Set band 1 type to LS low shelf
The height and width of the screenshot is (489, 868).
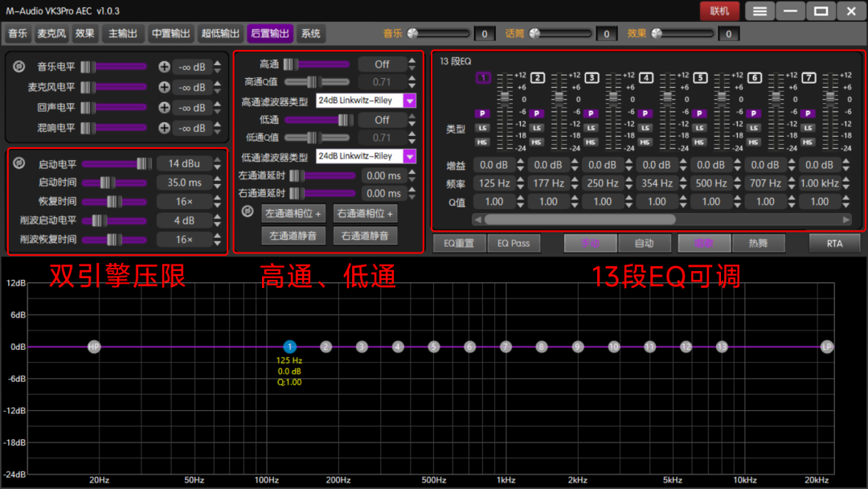pyautogui.click(x=482, y=128)
